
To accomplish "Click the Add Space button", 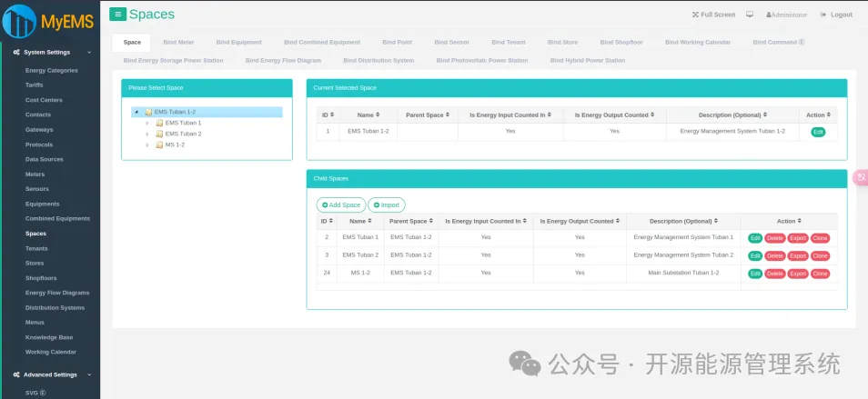I will click(341, 205).
